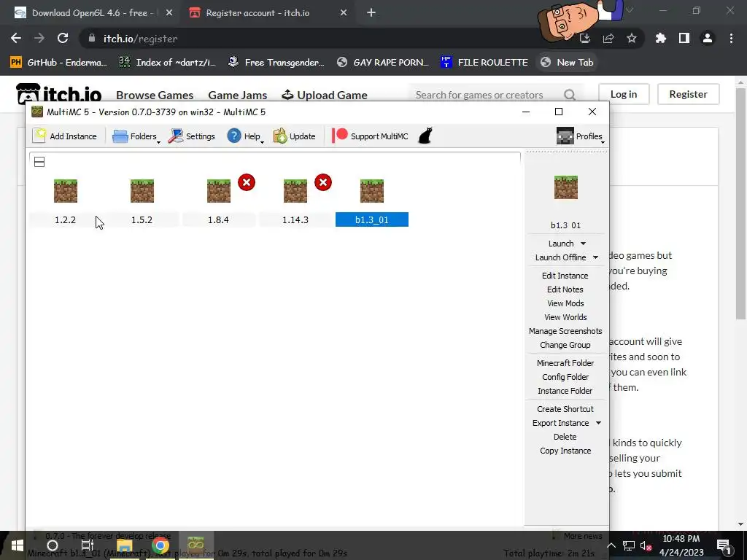This screenshot has width=747, height=560.
Task: Click View Worlds
Action: [x=565, y=317]
